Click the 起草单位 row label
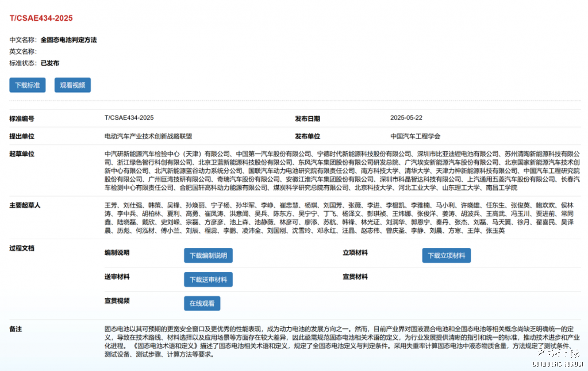Viewport: 588px width, 371px height. pyautogui.click(x=22, y=154)
